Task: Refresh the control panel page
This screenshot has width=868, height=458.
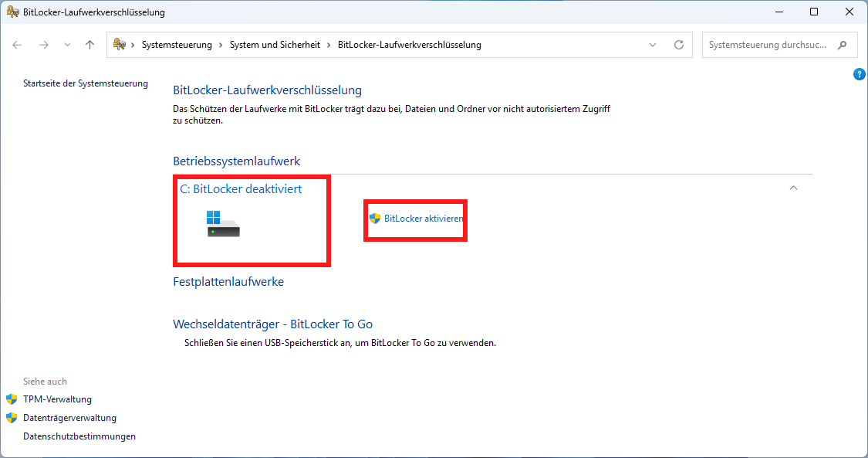Action: pos(679,45)
